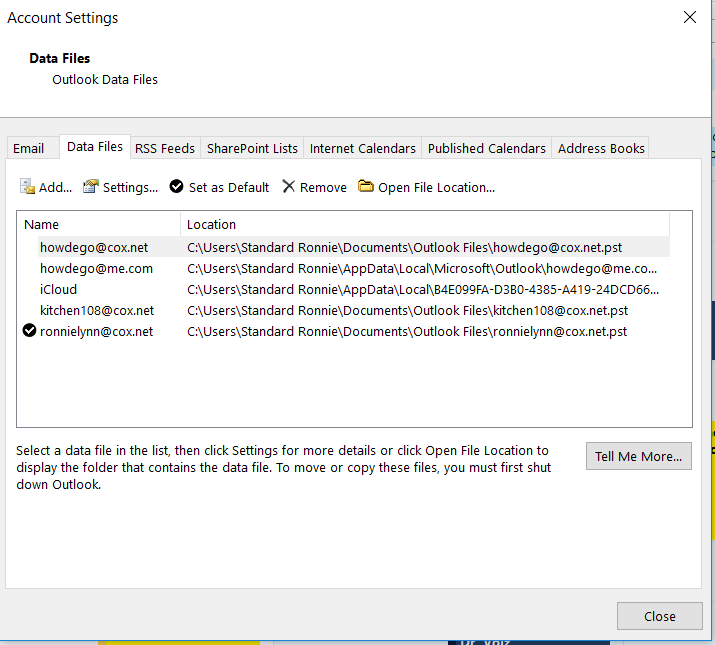
Task: Click the Name column header
Action: pos(98,224)
